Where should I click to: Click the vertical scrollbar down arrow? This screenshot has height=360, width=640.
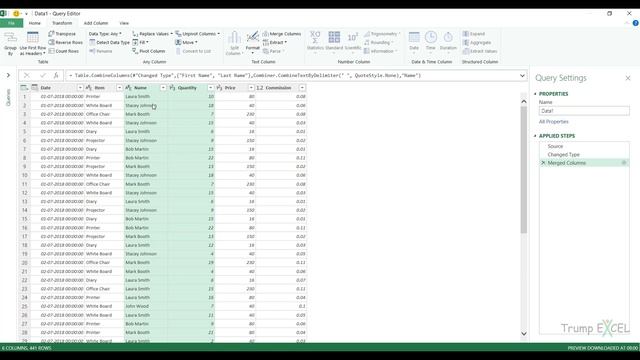tap(524, 333)
